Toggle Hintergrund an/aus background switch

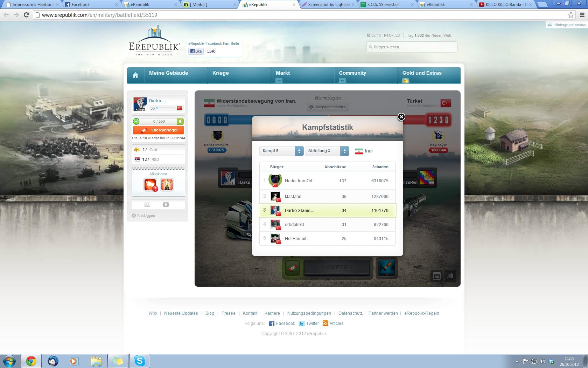pyautogui.click(x=567, y=25)
